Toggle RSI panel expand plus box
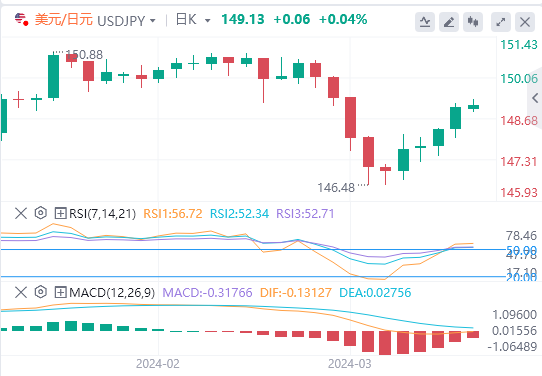 (x=60, y=213)
